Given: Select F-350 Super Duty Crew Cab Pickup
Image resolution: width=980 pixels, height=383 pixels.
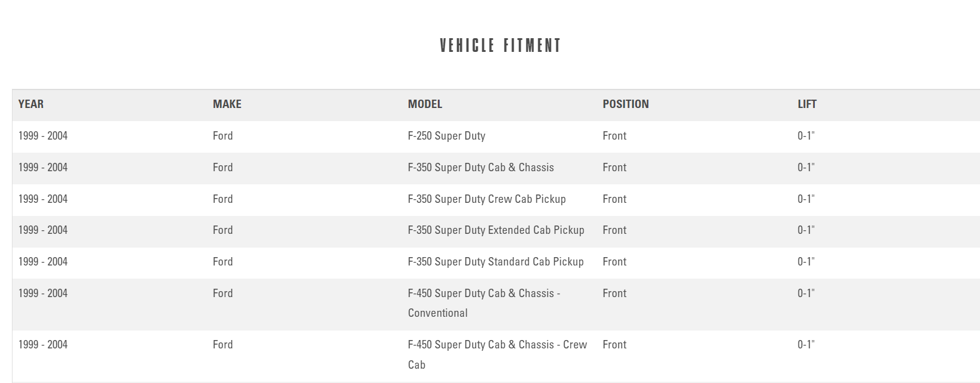Looking at the screenshot, I should (487, 199).
